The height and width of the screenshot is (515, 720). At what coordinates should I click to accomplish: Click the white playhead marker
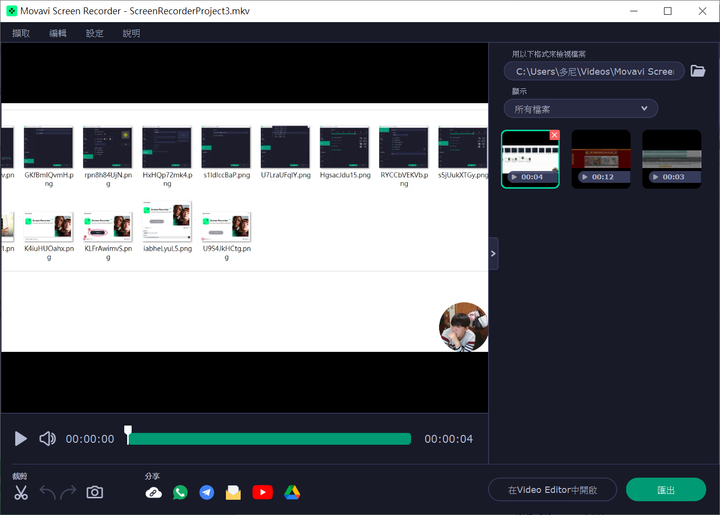click(x=128, y=434)
